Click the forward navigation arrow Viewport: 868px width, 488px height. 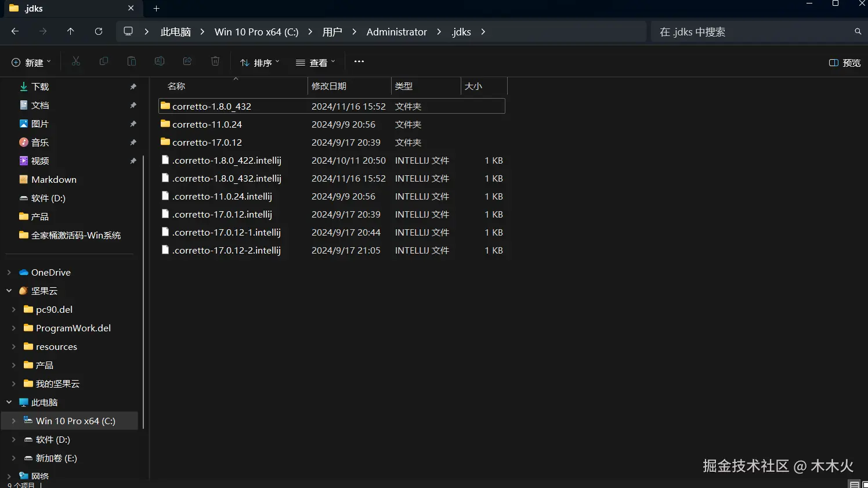(43, 31)
